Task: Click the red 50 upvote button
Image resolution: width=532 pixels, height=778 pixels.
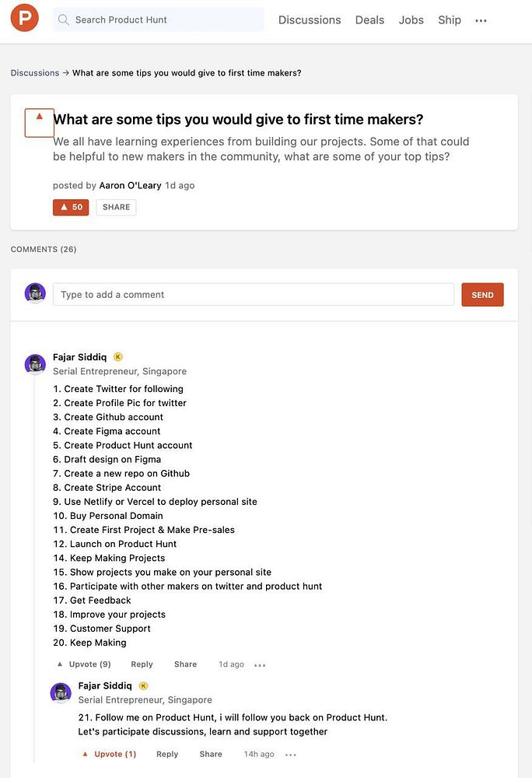Action: [71, 208]
